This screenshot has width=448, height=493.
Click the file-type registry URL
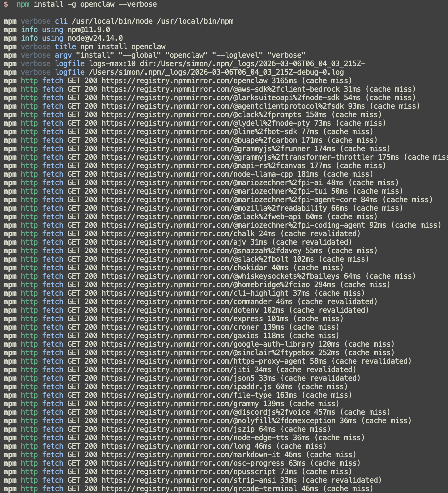187,395
